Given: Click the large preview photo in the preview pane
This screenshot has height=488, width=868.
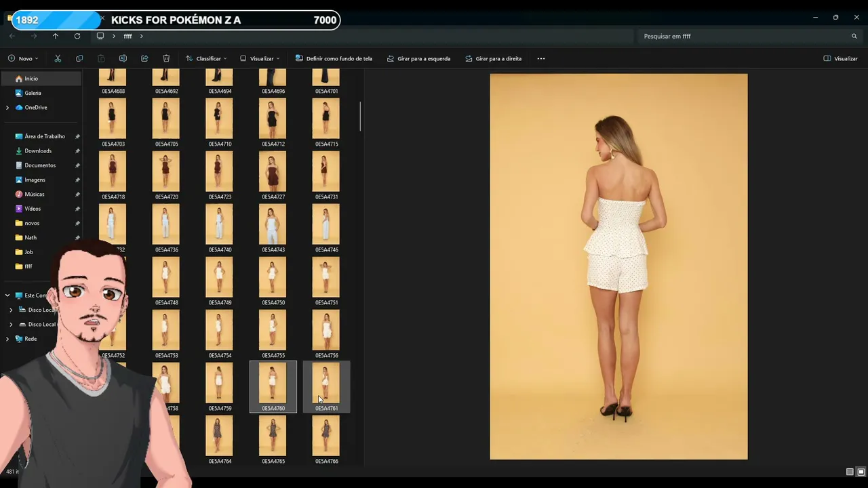Looking at the screenshot, I should click(x=618, y=266).
